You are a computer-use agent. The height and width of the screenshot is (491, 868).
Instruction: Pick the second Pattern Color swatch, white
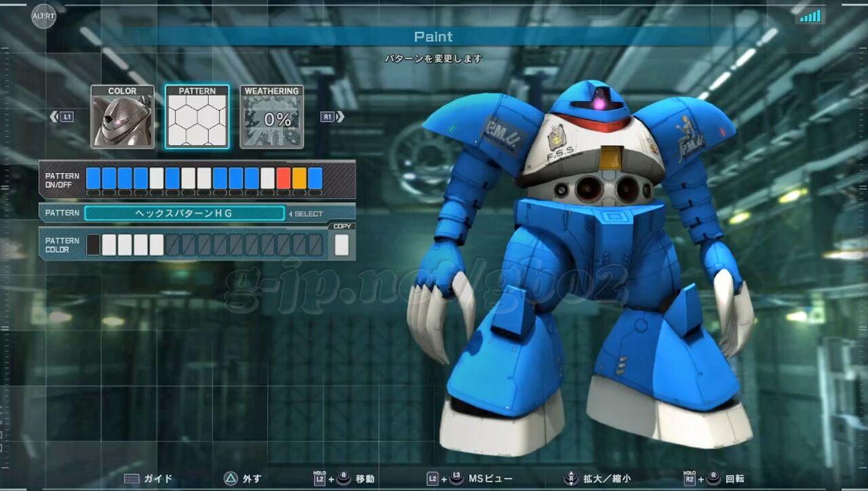click(109, 245)
